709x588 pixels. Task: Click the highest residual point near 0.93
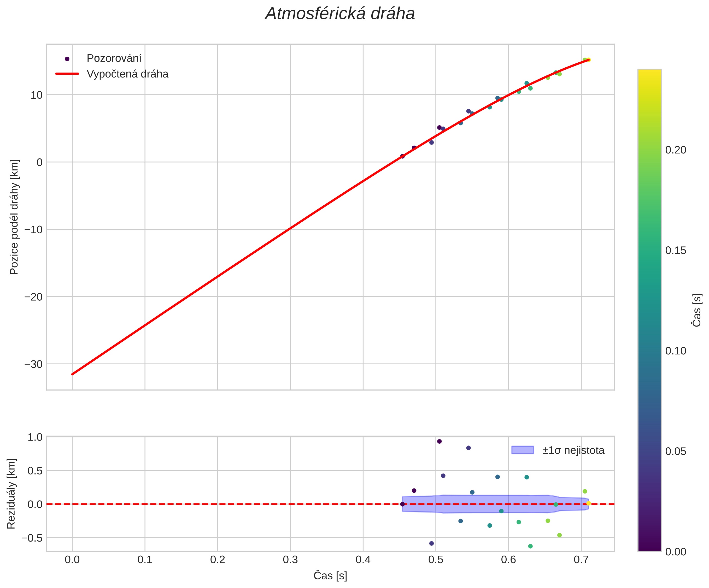tap(439, 441)
